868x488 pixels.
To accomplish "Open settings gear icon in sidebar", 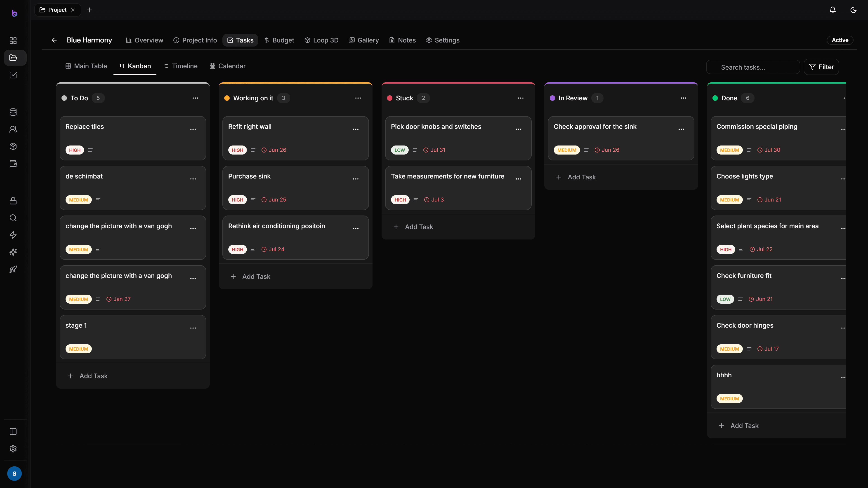I will pyautogui.click(x=13, y=449).
